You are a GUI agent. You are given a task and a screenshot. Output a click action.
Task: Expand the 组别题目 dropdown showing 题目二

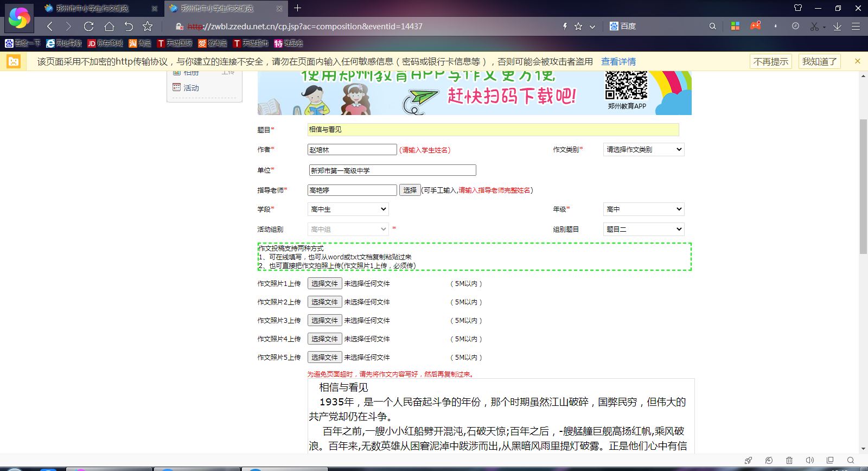coord(643,230)
